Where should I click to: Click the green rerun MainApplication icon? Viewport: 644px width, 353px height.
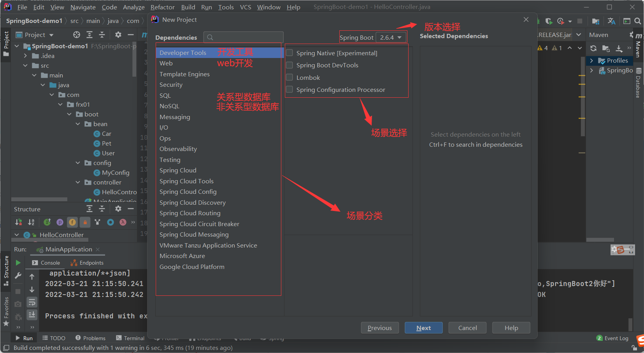pyautogui.click(x=18, y=263)
